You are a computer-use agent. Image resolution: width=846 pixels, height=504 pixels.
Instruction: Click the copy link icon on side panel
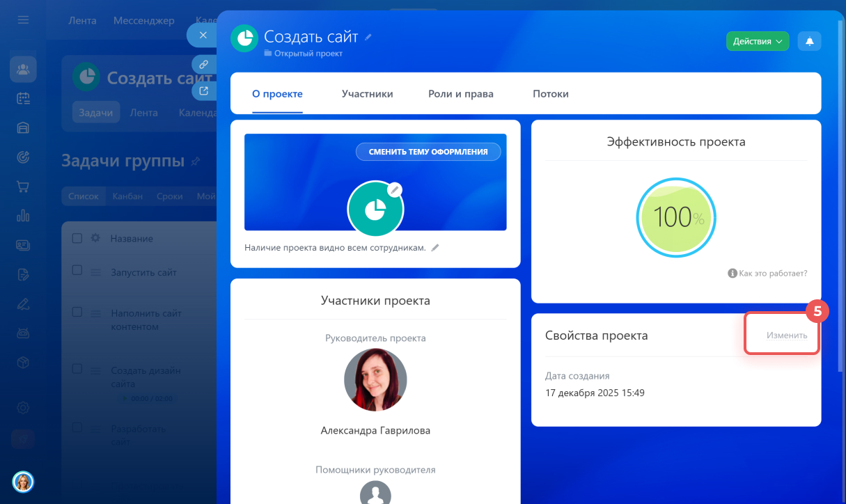203,64
